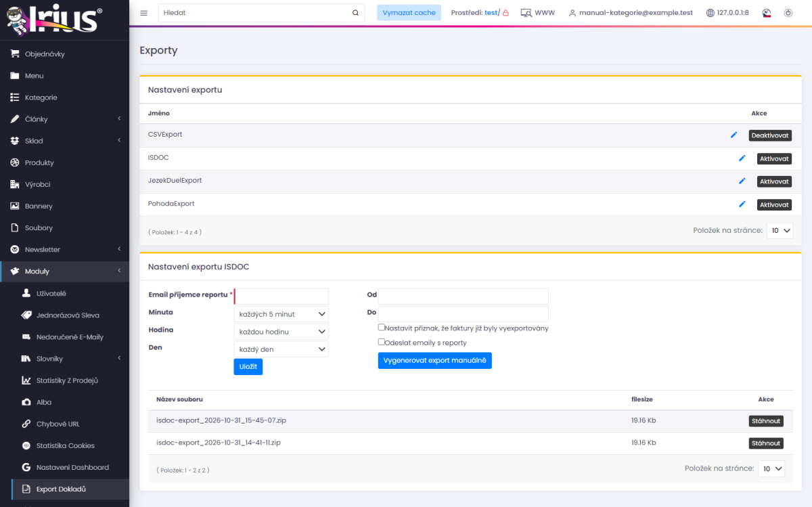Screen dimensions: 812x507
Task: Edit JezekDuelExport using the pencil icon
Action: point(742,181)
